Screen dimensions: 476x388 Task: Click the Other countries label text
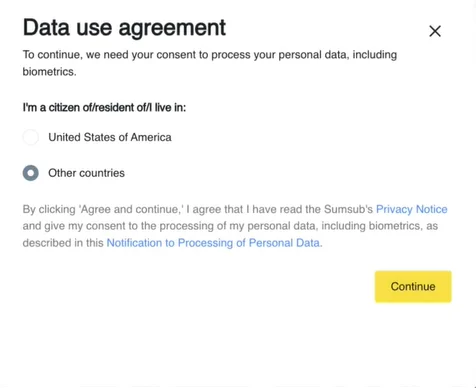click(x=86, y=173)
